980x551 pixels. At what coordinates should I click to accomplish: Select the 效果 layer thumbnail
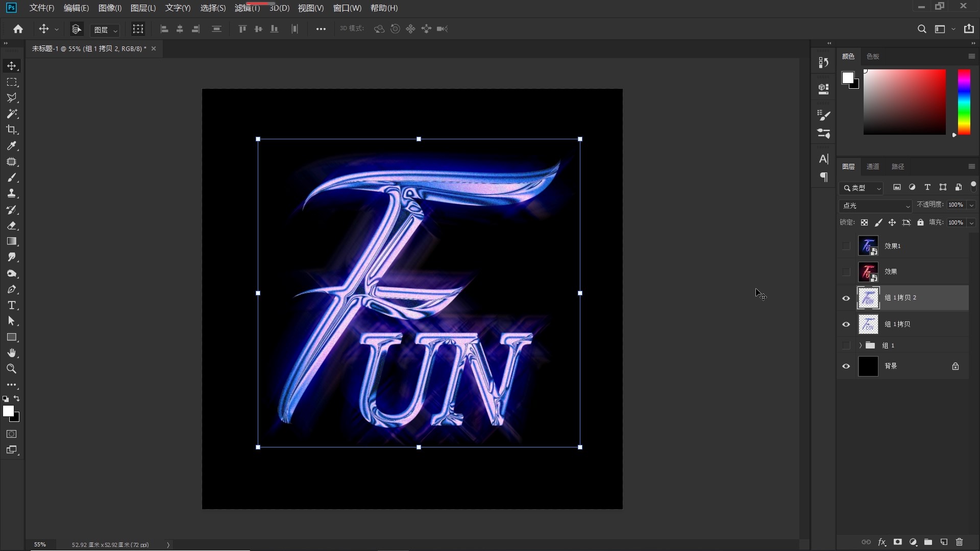click(x=868, y=272)
